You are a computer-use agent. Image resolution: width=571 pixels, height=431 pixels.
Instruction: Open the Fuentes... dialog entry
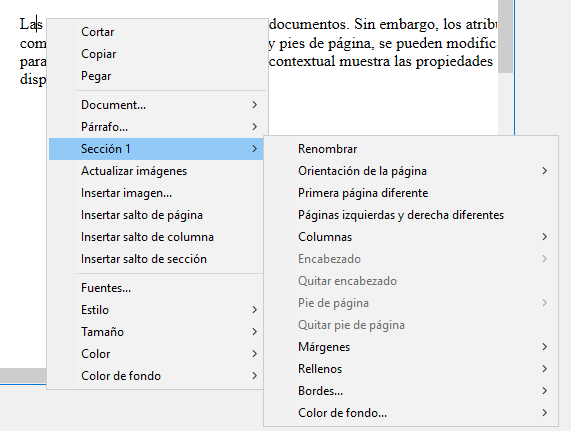tap(156, 288)
